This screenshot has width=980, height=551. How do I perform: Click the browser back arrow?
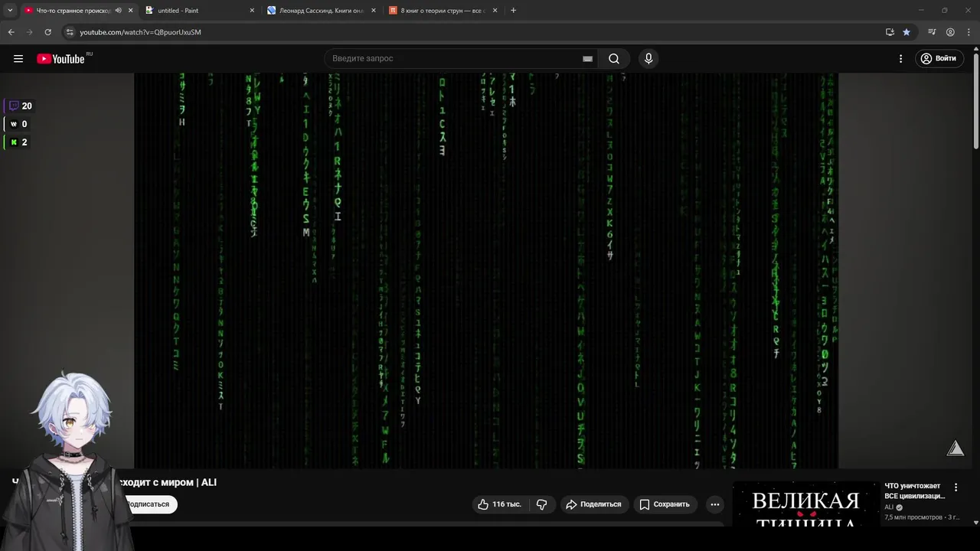[x=11, y=32]
